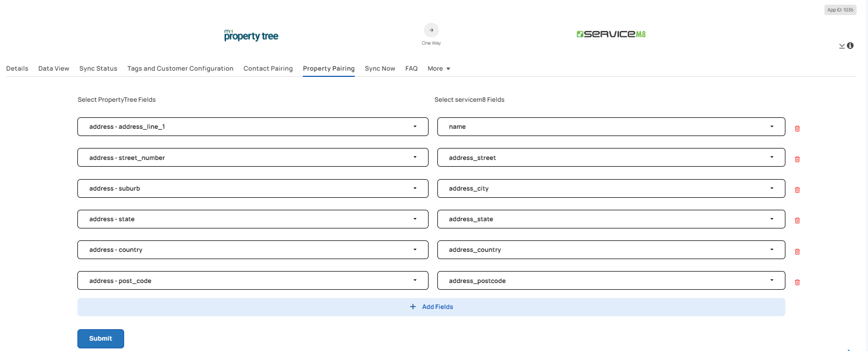Click the Select PropertyTree Fields label
This screenshot has height=351, width=868.
[116, 100]
